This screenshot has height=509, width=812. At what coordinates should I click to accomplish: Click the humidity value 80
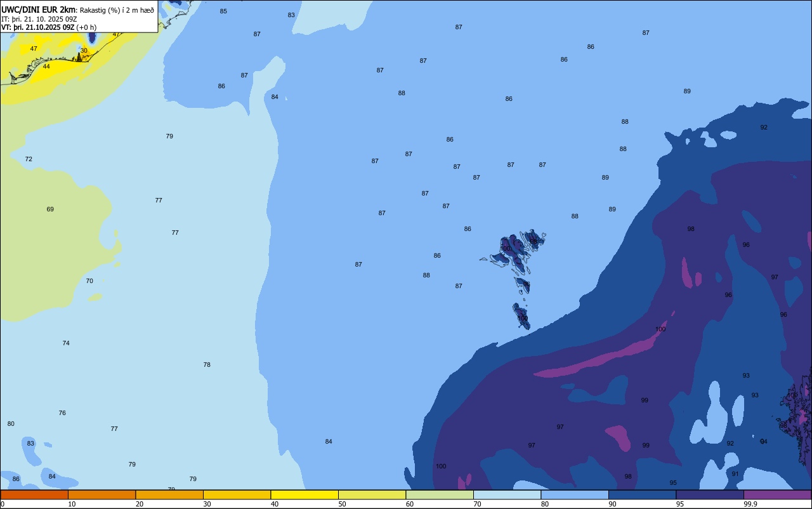click(11, 424)
